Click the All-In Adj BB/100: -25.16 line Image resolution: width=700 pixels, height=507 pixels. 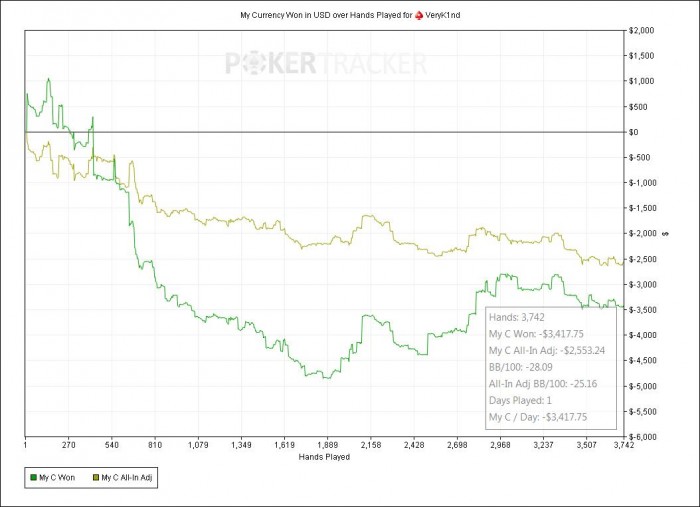pos(543,384)
